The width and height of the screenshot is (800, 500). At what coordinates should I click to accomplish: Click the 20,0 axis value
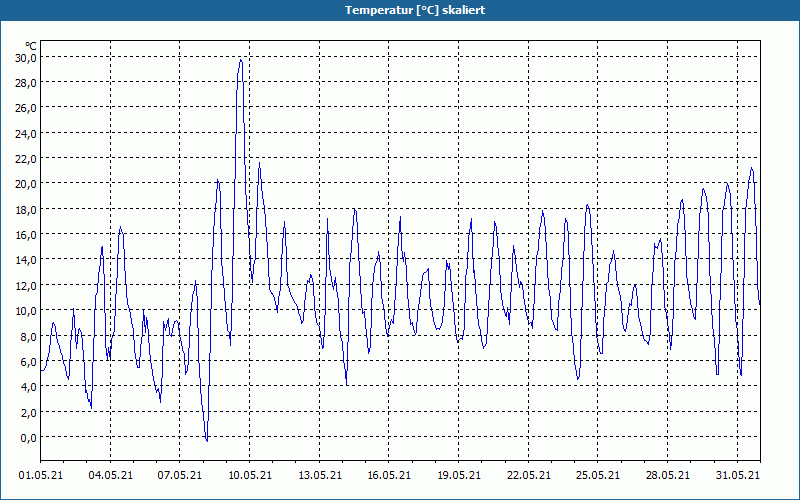coord(26,184)
